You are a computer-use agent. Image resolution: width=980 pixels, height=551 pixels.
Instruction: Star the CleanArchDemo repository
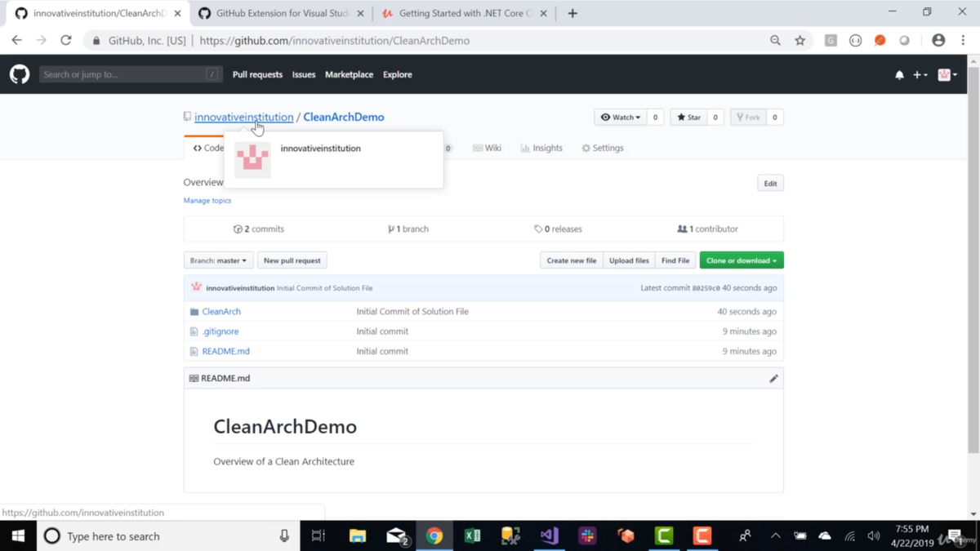[689, 118]
